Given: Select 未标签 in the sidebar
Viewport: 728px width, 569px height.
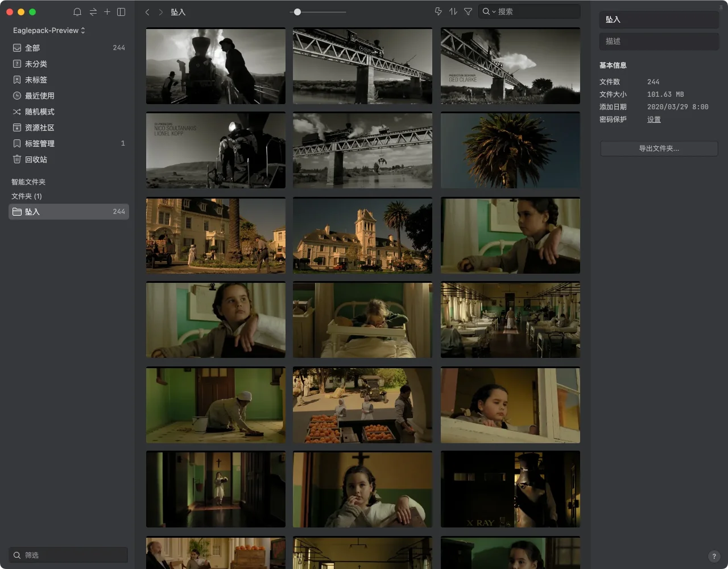Looking at the screenshot, I should pos(69,80).
